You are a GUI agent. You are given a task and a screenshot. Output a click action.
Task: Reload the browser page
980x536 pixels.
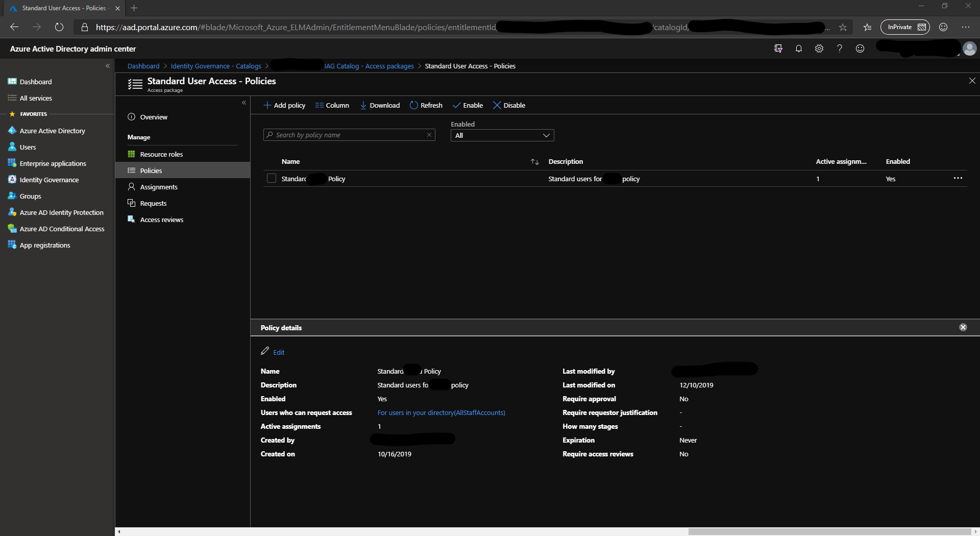[59, 27]
